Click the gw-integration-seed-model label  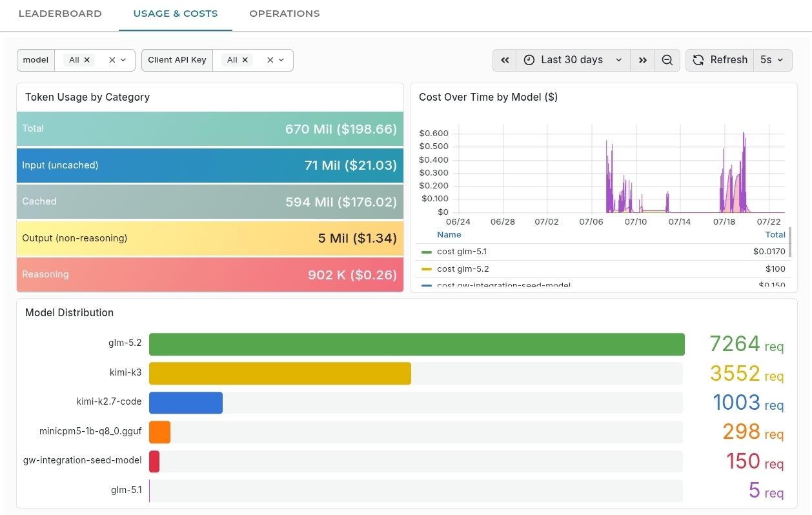pyautogui.click(x=82, y=460)
